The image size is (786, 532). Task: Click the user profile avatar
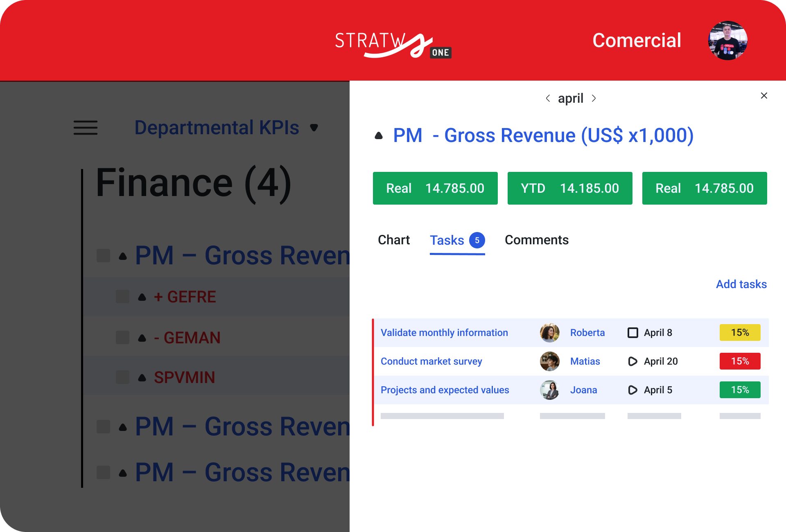click(727, 41)
